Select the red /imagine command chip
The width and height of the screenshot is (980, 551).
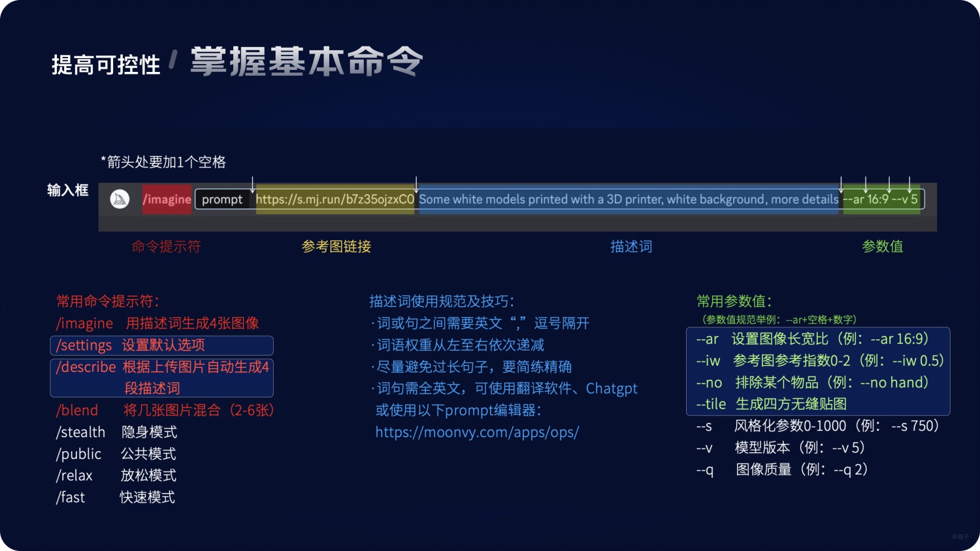pyautogui.click(x=166, y=199)
